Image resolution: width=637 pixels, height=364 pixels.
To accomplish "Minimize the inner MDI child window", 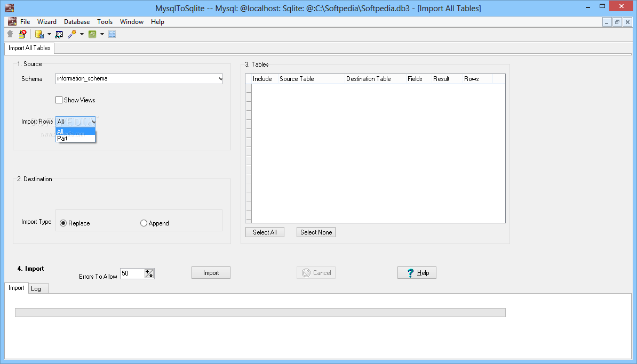I will [607, 22].
